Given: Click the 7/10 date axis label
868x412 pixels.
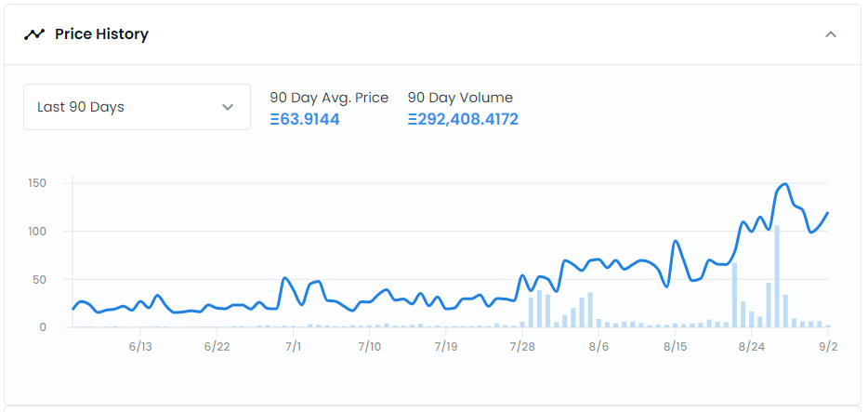Looking at the screenshot, I should 369,347.
